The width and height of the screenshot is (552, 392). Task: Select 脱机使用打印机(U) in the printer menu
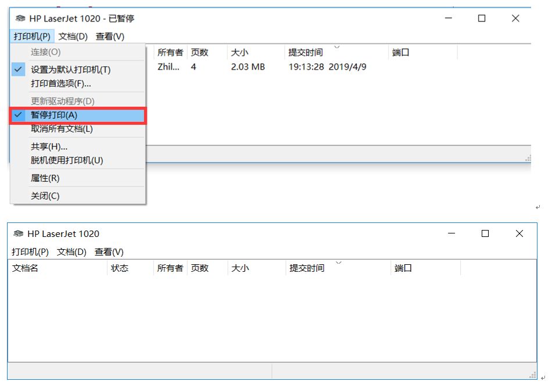point(78,160)
